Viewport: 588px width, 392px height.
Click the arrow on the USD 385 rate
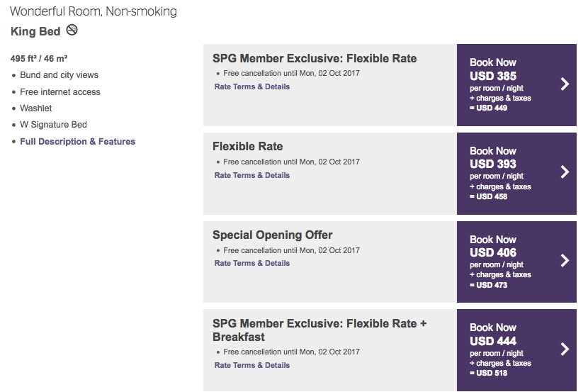coord(565,84)
